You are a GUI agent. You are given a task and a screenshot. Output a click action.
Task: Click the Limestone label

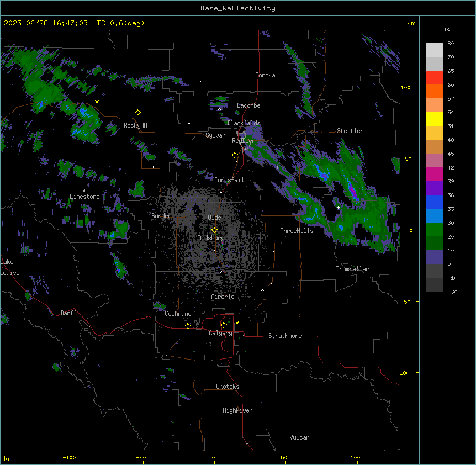point(84,197)
